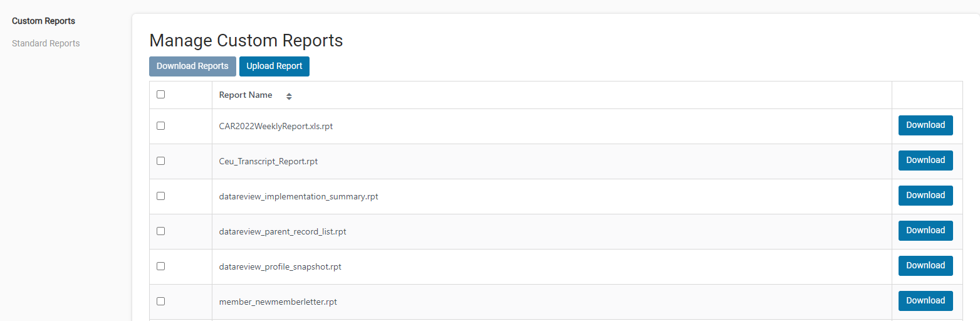This screenshot has height=321, width=980.
Task: Click the CAR2022WeeklyReport.xls.rpt file name
Action: [276, 126]
